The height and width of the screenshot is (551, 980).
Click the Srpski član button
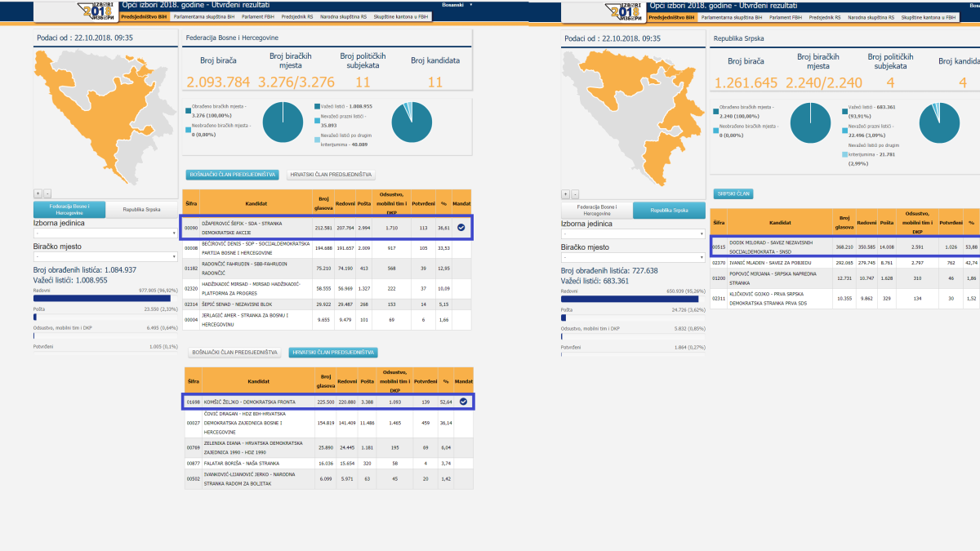point(733,193)
